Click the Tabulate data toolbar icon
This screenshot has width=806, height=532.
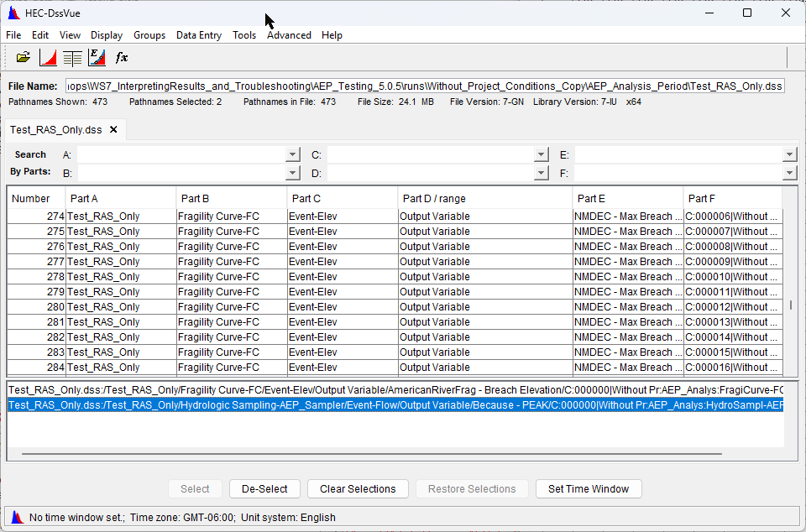72,57
